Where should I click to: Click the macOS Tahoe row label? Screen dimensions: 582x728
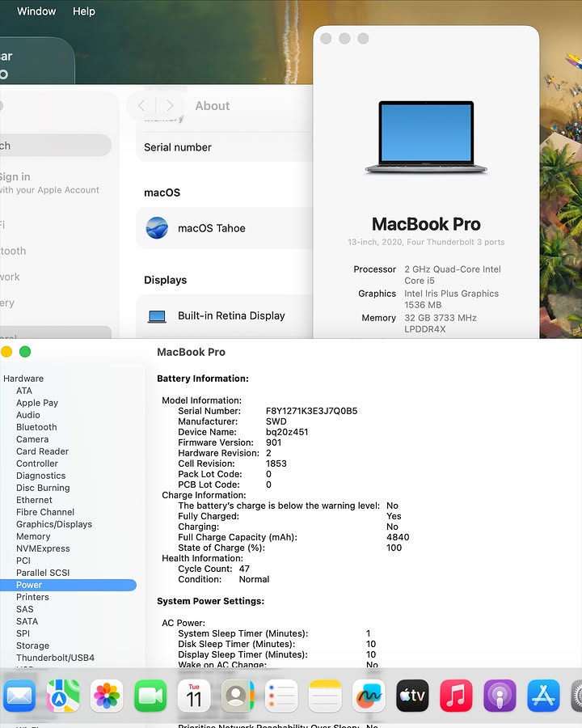pyautogui.click(x=212, y=228)
